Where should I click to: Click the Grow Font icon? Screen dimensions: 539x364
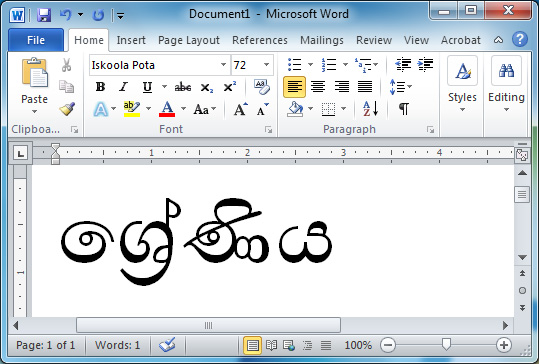pyautogui.click(x=240, y=110)
